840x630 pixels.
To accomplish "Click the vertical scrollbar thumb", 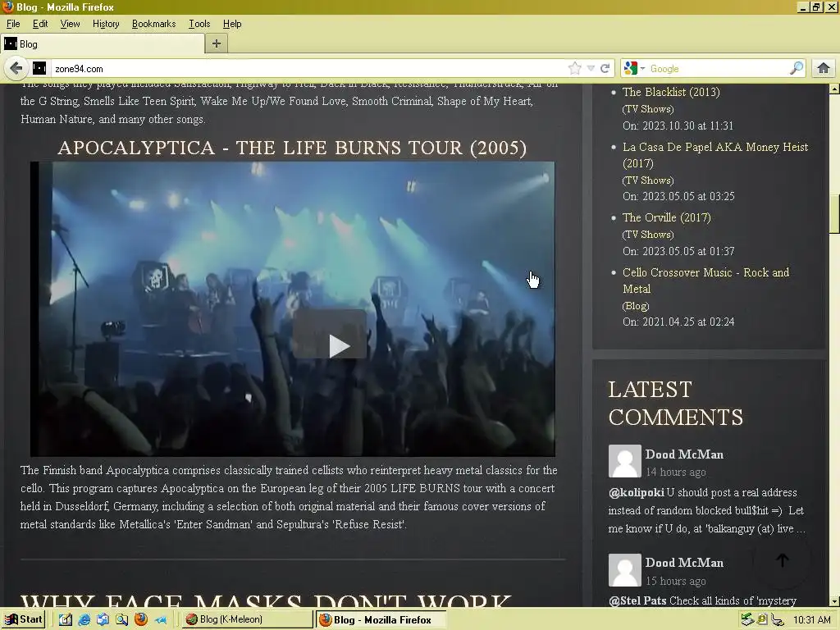I will tap(834, 215).
